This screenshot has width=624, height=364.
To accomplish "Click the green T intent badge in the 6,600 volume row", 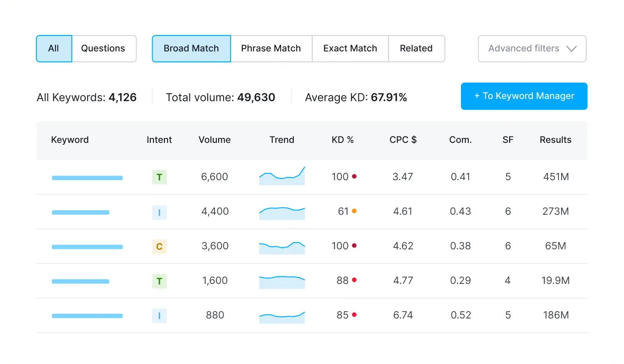I will [159, 177].
